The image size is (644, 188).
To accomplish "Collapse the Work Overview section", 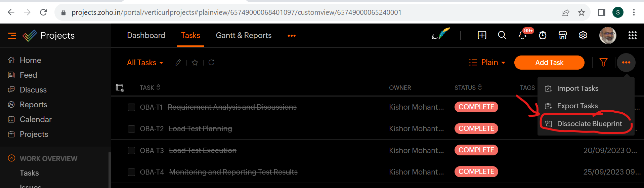I will coord(12,158).
